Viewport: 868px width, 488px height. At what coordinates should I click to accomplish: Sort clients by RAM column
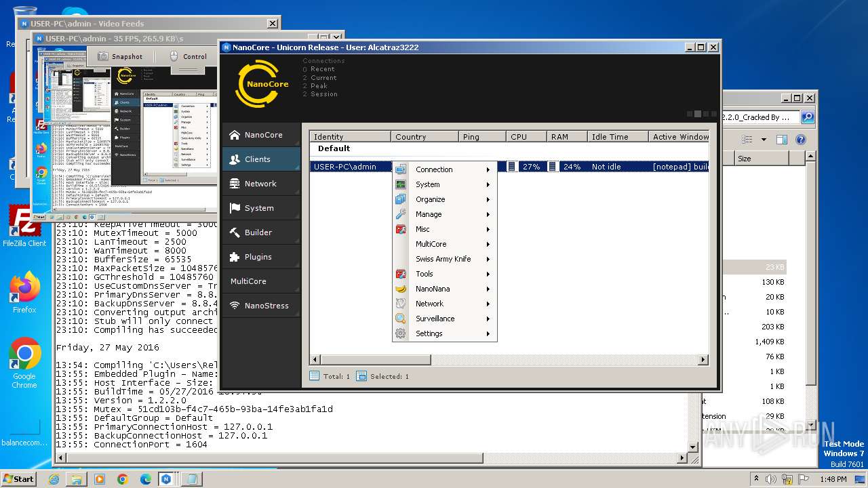click(567, 137)
